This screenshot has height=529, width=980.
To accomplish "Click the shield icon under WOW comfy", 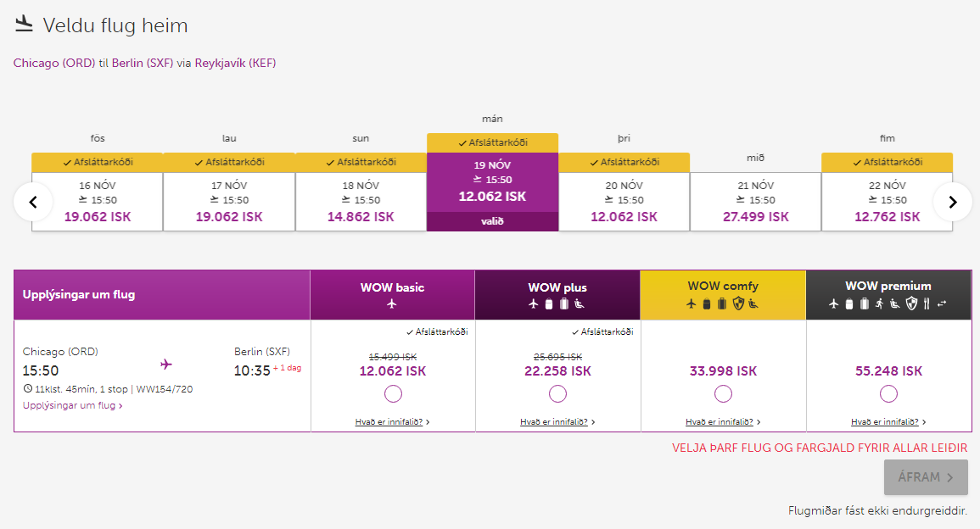I will [x=738, y=303].
